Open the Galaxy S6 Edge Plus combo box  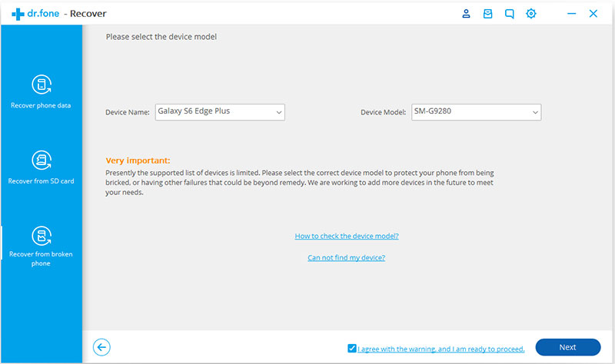pyautogui.click(x=220, y=112)
